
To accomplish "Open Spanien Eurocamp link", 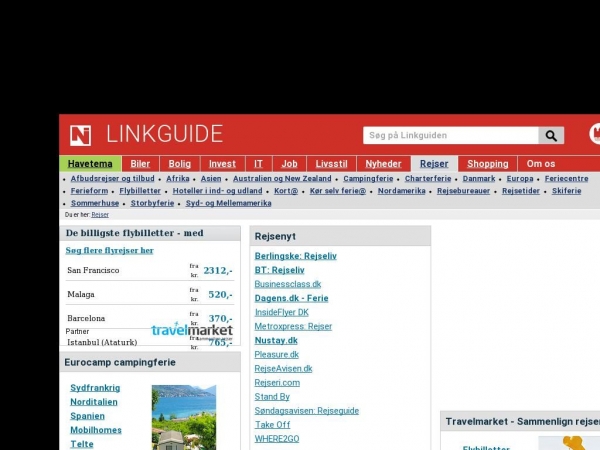I will (88, 416).
